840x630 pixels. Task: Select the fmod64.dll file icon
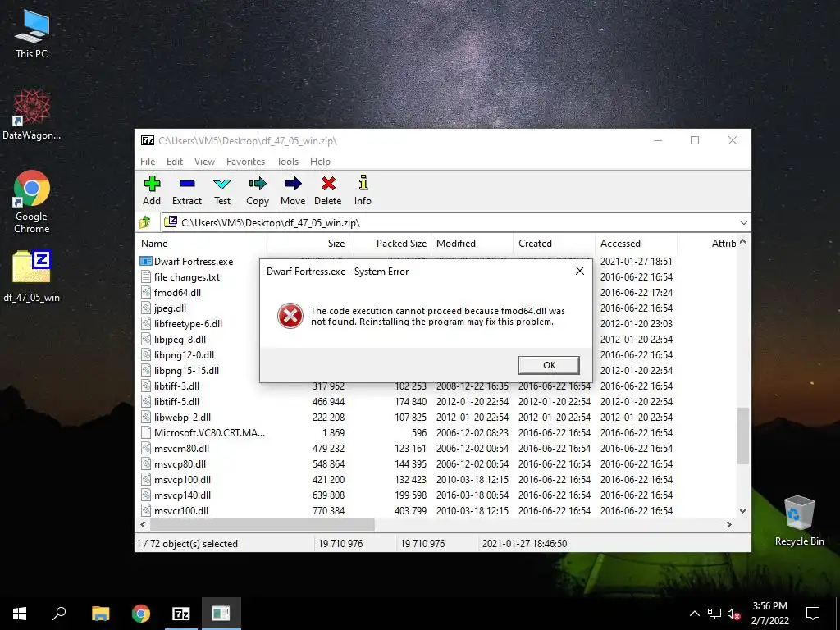[x=146, y=293]
